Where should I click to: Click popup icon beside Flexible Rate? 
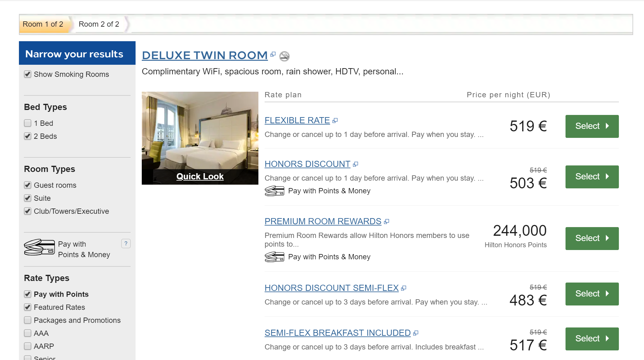click(335, 121)
